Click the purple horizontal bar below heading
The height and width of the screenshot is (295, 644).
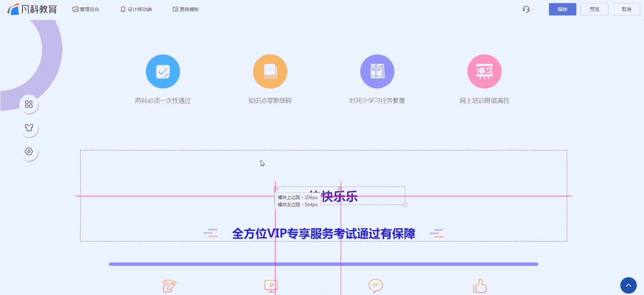324,264
